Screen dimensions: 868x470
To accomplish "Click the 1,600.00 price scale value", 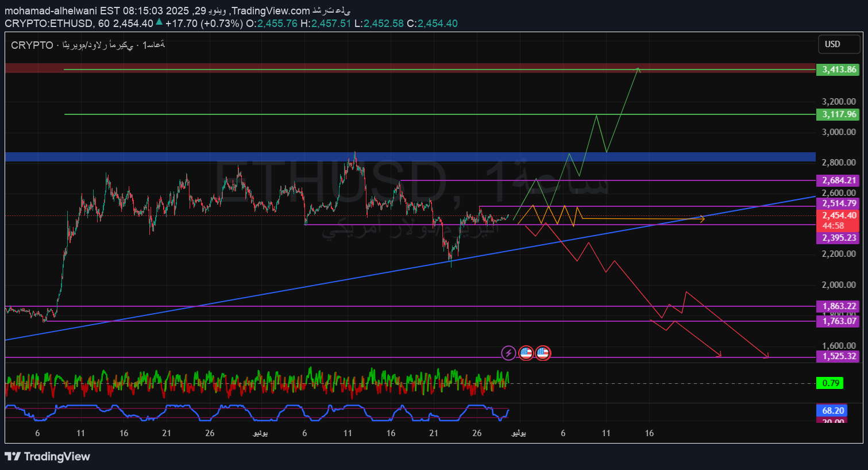I will point(839,346).
